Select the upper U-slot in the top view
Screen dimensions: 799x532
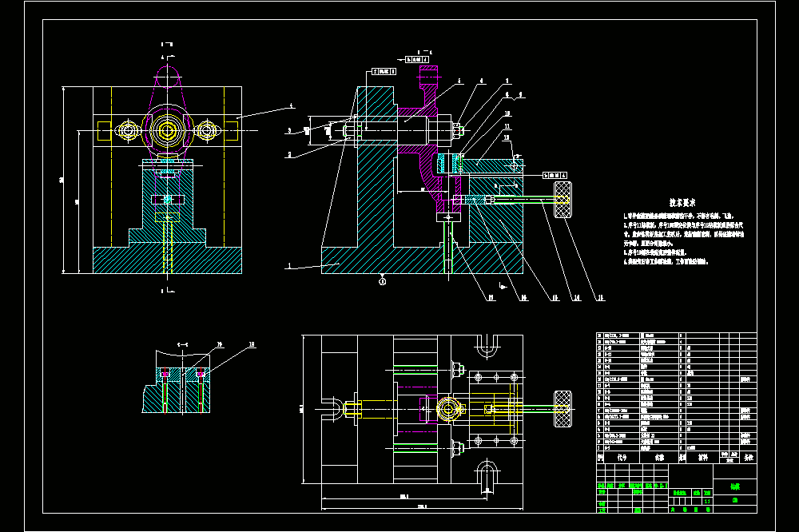(x=487, y=346)
